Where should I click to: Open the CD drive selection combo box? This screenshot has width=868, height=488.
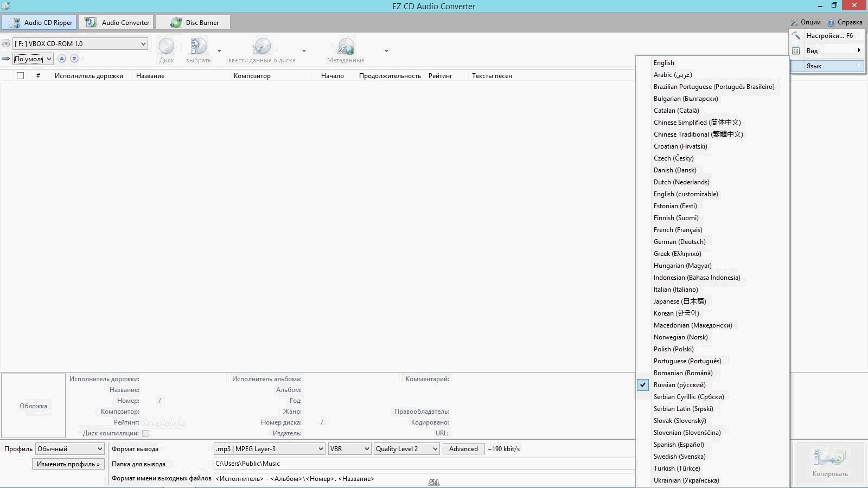pyautogui.click(x=80, y=44)
